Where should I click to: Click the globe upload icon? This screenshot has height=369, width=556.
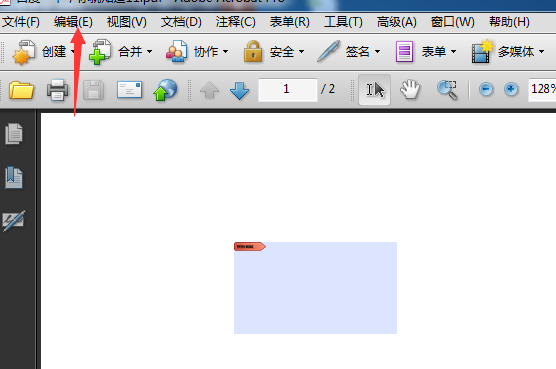tap(165, 90)
